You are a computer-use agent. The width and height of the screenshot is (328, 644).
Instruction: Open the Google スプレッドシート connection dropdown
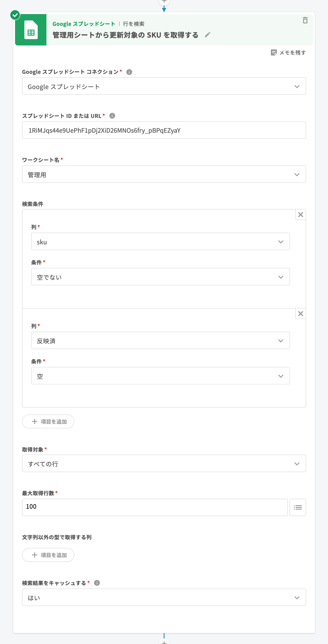[164, 86]
